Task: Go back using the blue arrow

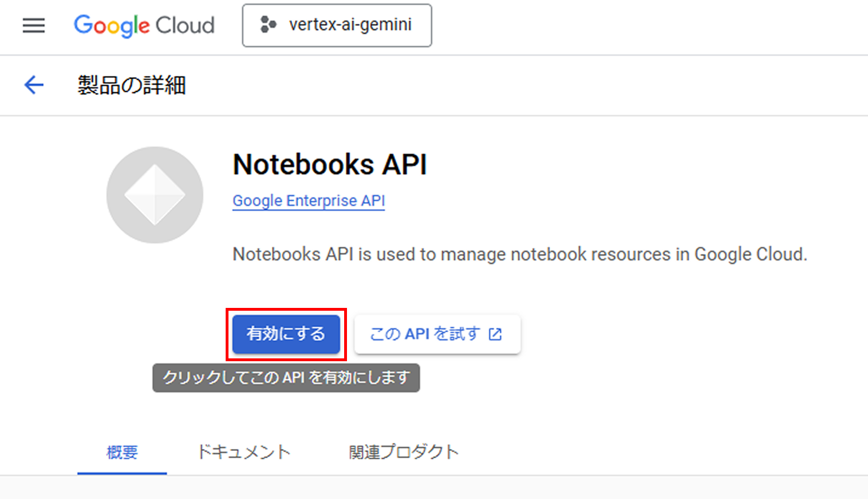Action: coord(34,85)
